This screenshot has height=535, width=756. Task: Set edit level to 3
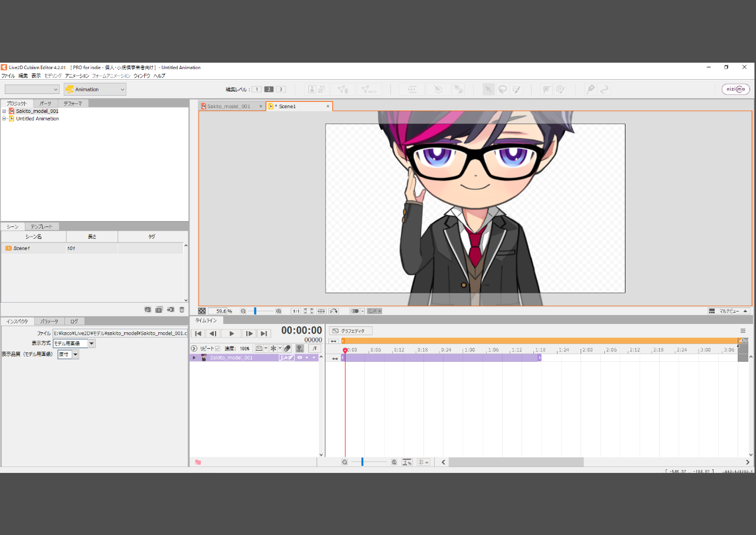[x=281, y=89]
